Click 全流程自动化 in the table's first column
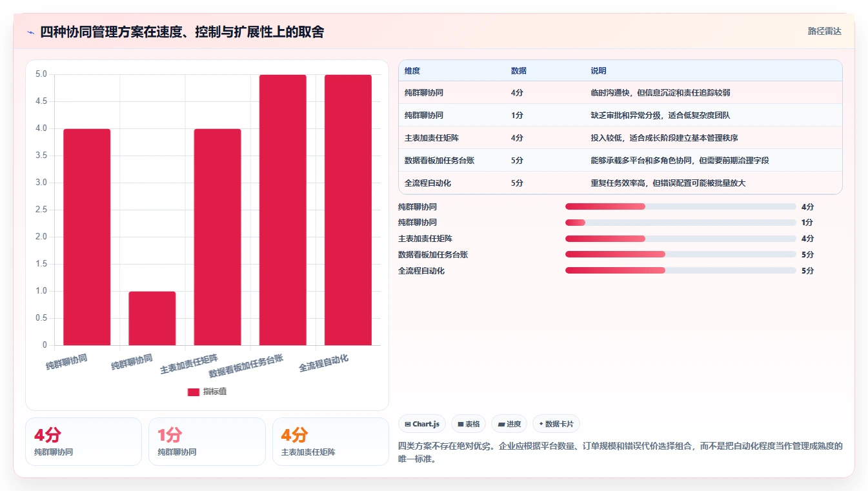Screen dimensions: 868x491 pos(428,183)
